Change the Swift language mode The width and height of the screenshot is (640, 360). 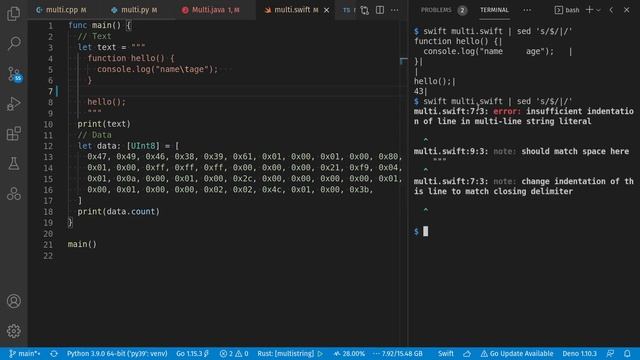pyautogui.click(x=446, y=353)
